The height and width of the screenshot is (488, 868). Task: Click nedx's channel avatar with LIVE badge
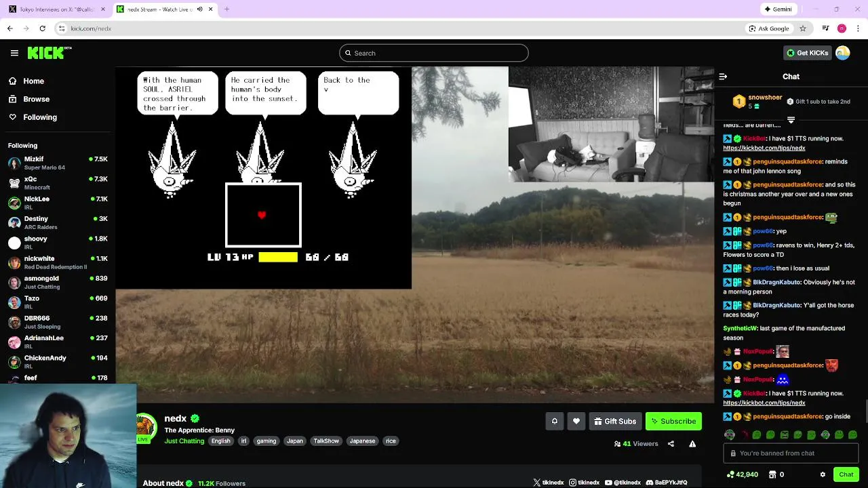145,428
